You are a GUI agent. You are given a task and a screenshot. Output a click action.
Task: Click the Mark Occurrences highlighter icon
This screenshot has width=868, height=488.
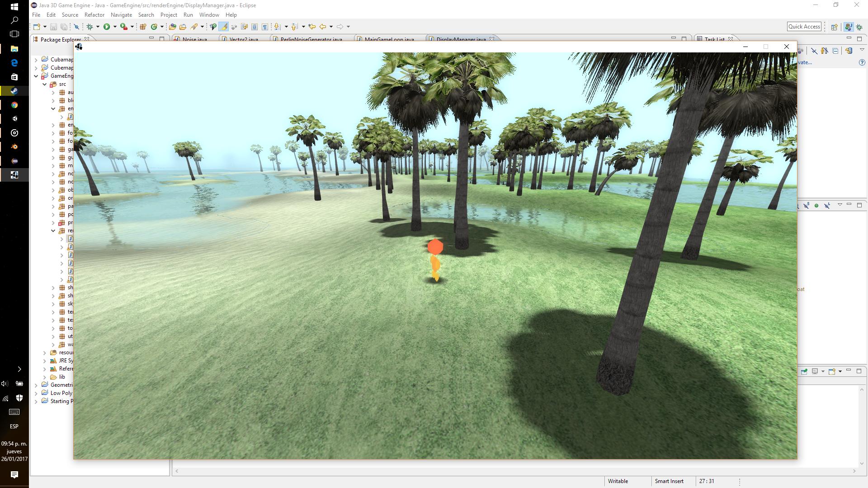[x=224, y=27]
